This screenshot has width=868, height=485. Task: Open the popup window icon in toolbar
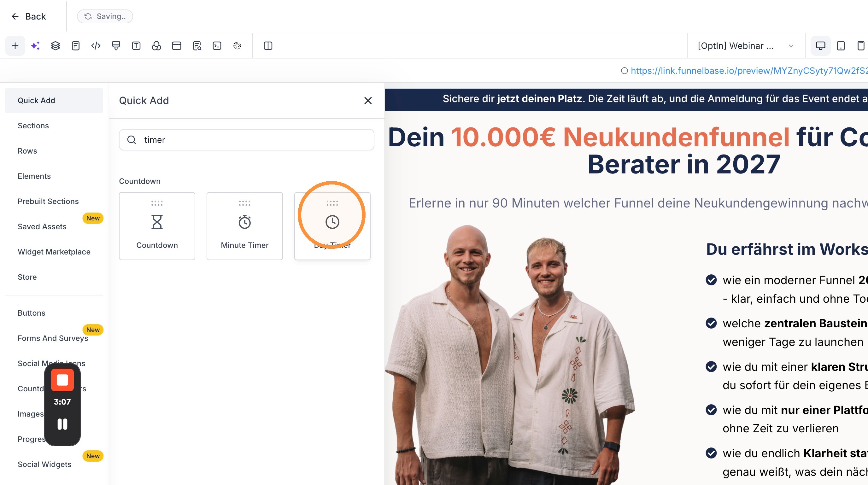(x=177, y=46)
